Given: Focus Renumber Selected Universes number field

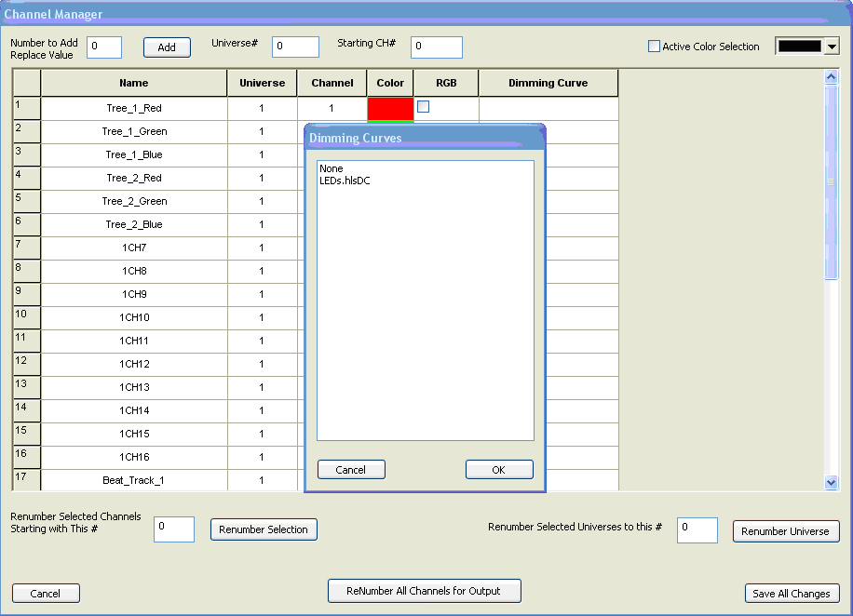Looking at the screenshot, I should [x=697, y=530].
